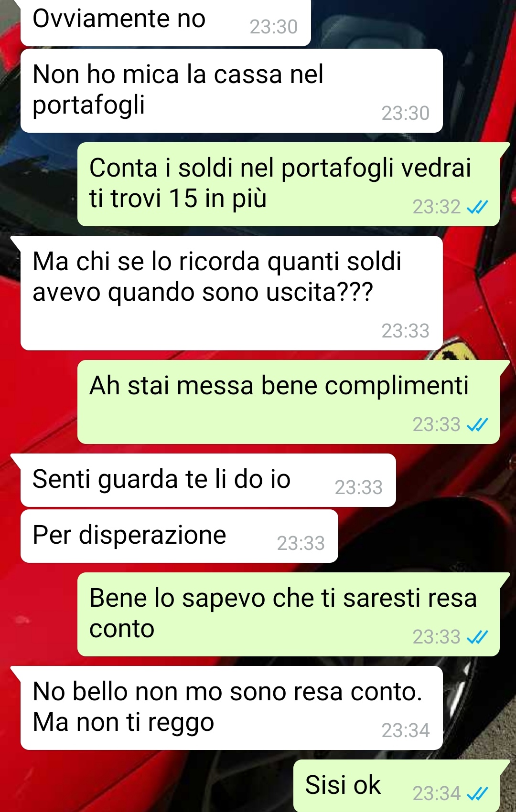Viewport: 516px width, 812px height.
Task: Select 'Senti guarda te li do io' message
Action: click(x=208, y=480)
